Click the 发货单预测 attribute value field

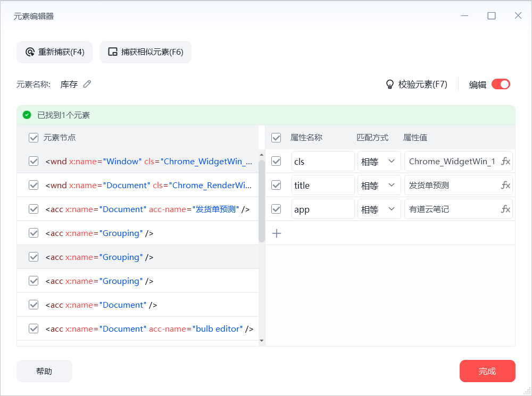point(451,186)
